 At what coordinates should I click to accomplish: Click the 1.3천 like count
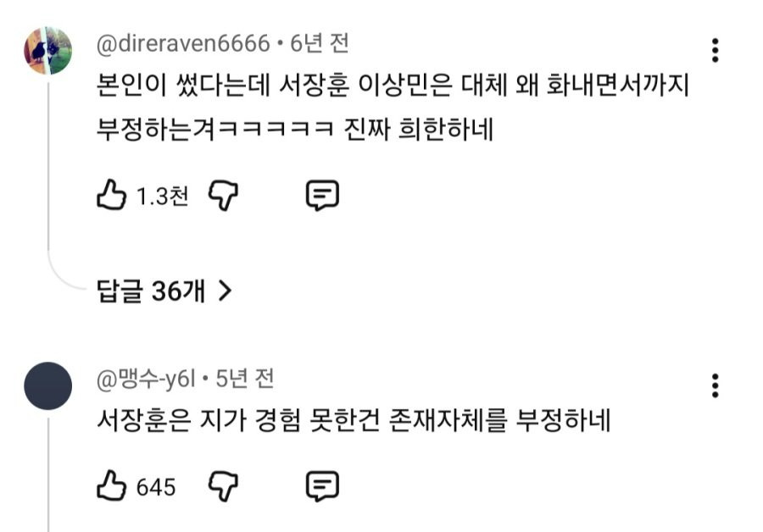(x=162, y=196)
